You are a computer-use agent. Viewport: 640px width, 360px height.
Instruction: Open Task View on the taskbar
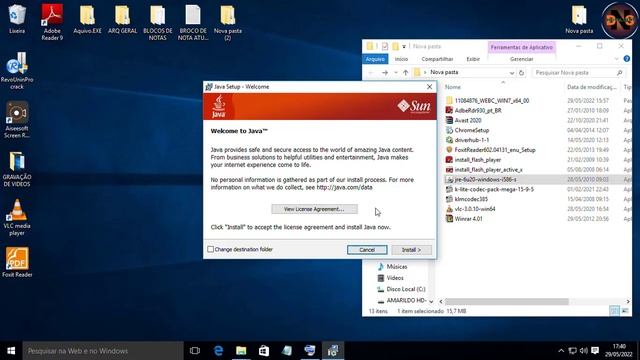tap(195, 351)
